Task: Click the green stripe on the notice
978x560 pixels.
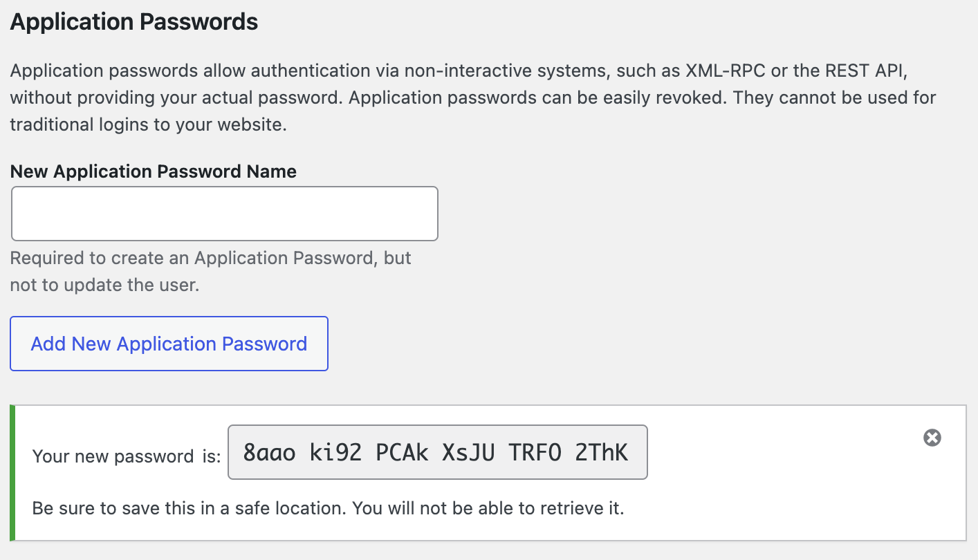Action: tap(12, 473)
